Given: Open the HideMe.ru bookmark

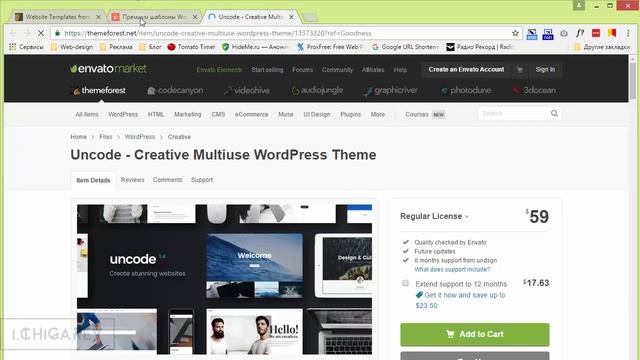Looking at the screenshot, I should [x=255, y=47].
